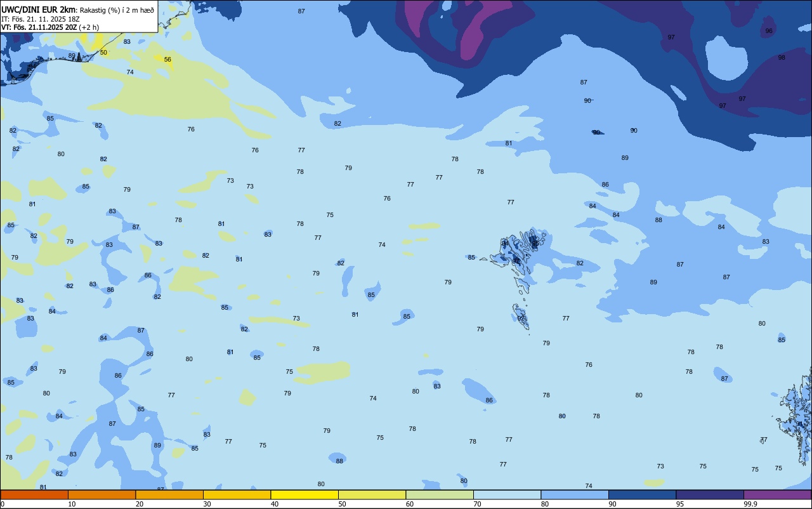The height and width of the screenshot is (509, 812).
Task: Click the '70' legend tick label
Action: [x=478, y=504]
